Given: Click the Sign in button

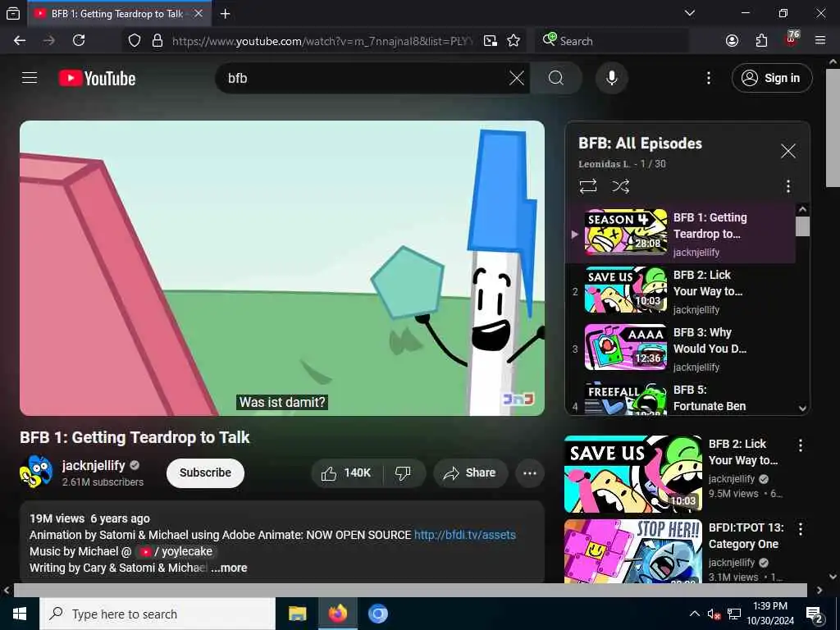Looking at the screenshot, I should coord(771,78).
